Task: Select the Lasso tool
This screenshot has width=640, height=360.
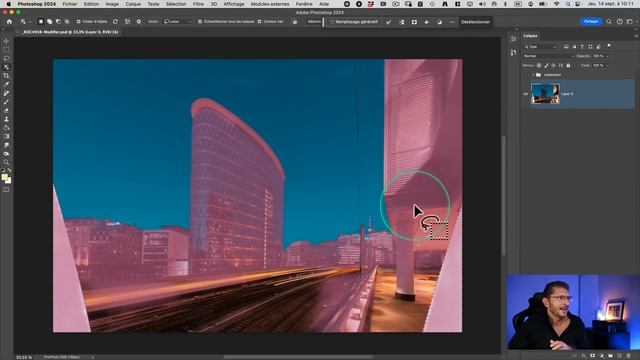Action: (x=6, y=58)
